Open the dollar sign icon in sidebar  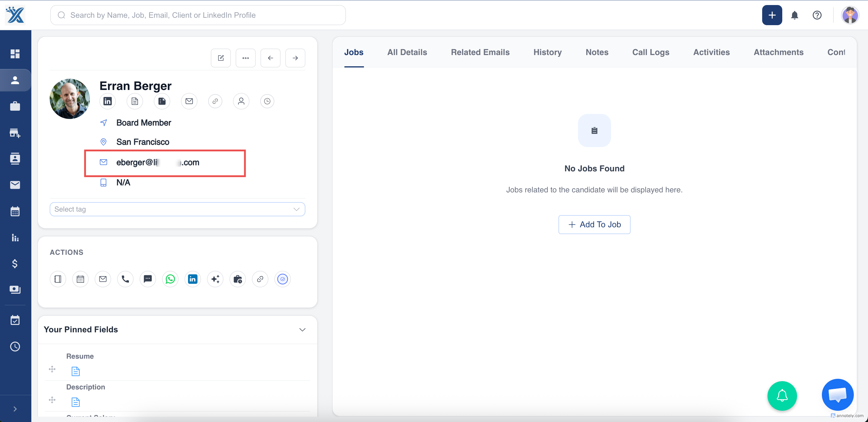click(x=15, y=263)
